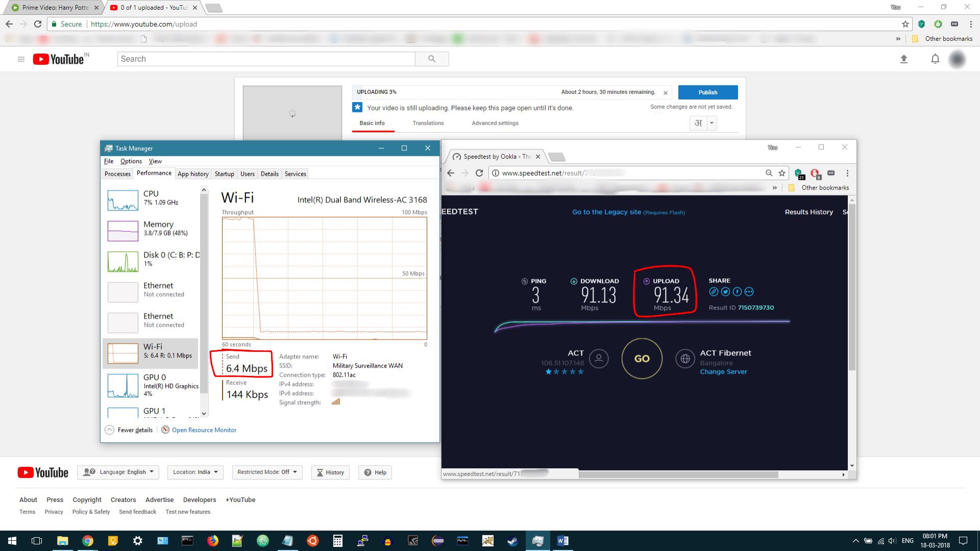Click the YouTube upload arrow icon
The height and width of the screenshot is (551, 980).
(903, 59)
